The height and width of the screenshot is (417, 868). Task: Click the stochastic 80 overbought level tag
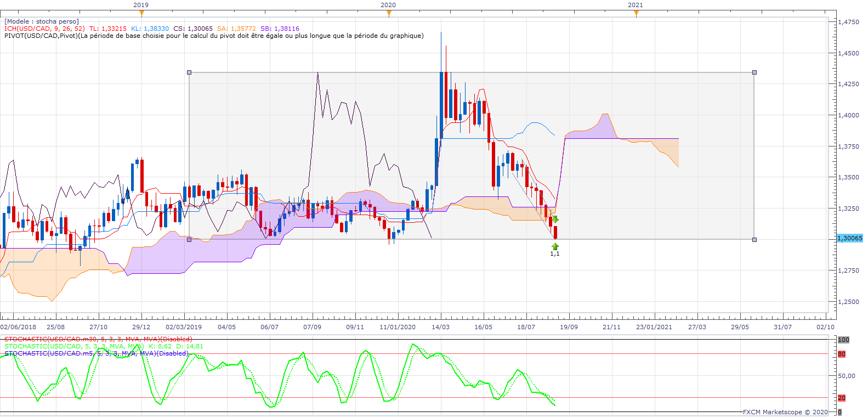[842, 354]
